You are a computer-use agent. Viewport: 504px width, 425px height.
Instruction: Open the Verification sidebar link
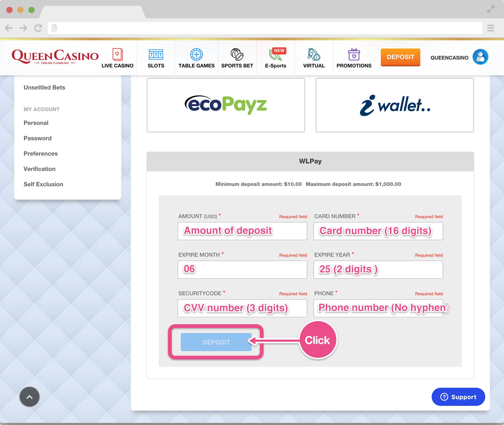40,169
